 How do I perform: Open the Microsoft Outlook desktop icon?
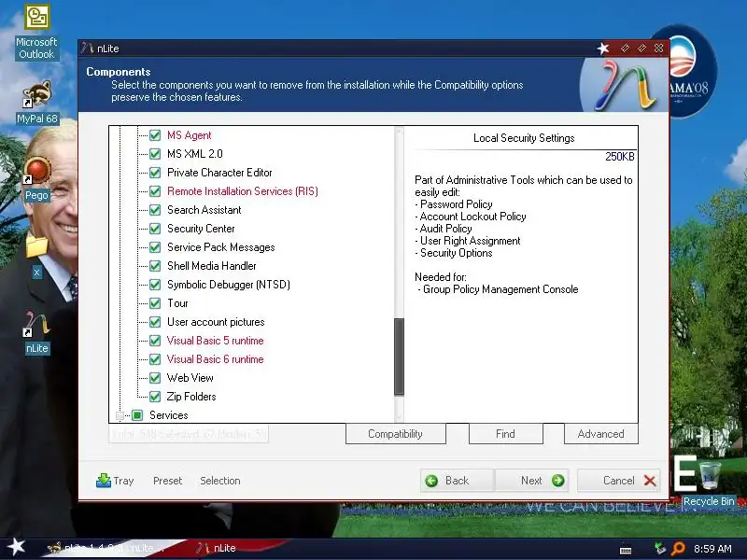click(36, 32)
